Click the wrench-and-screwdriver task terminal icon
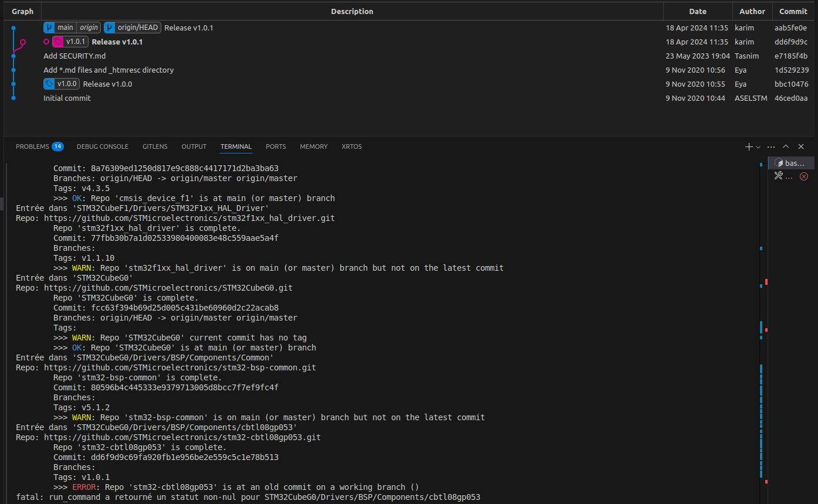 pos(779,176)
